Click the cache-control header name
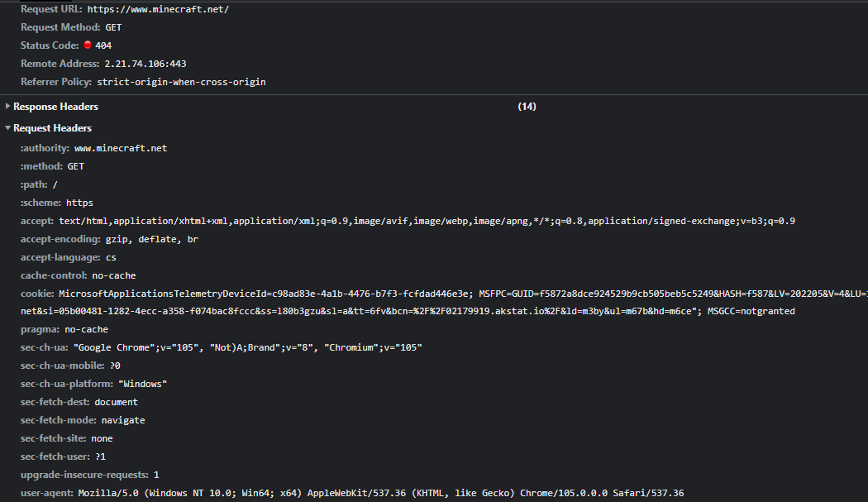This screenshot has height=502, width=868. [x=53, y=275]
